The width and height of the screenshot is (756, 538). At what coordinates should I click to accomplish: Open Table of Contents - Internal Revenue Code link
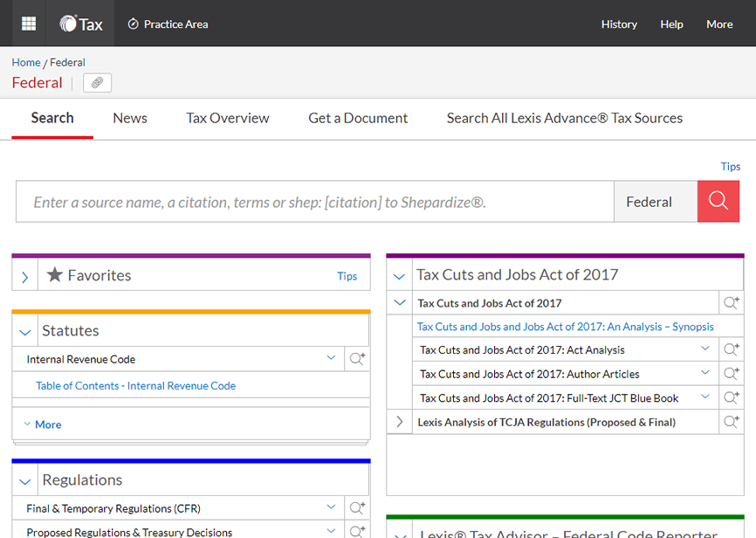(135, 385)
